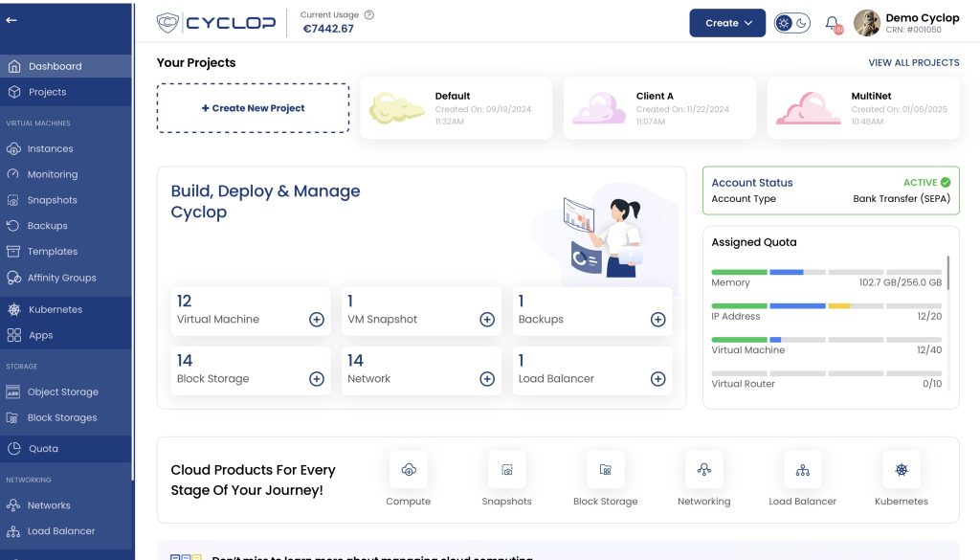Click the Networking product icon tile

tap(703, 470)
